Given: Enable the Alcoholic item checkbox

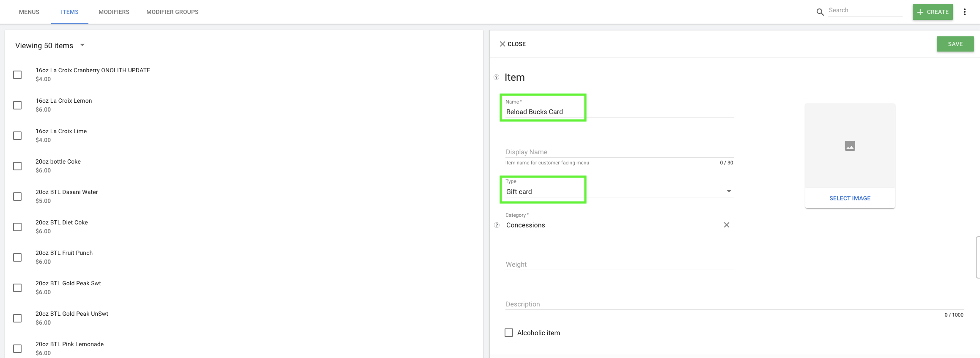Looking at the screenshot, I should (509, 333).
